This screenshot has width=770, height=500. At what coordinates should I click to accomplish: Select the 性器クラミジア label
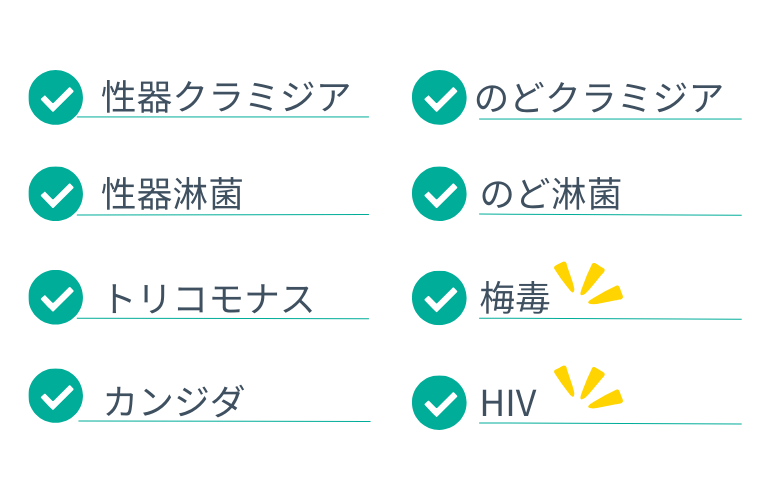point(227,98)
